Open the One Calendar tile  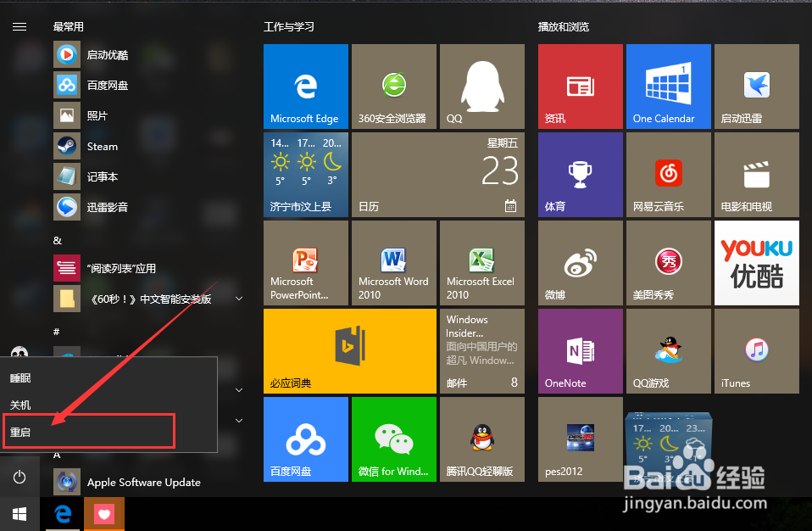coord(669,86)
